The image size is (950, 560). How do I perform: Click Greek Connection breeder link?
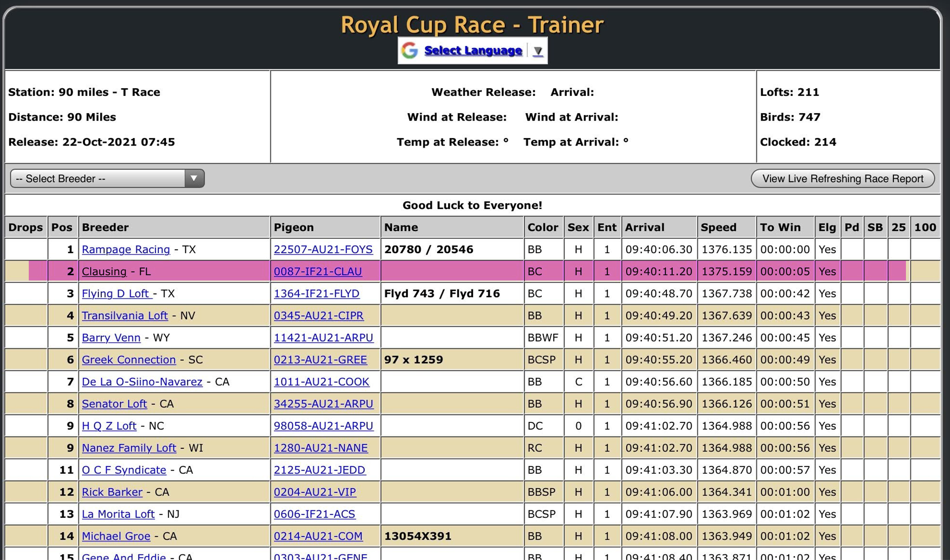coord(128,360)
